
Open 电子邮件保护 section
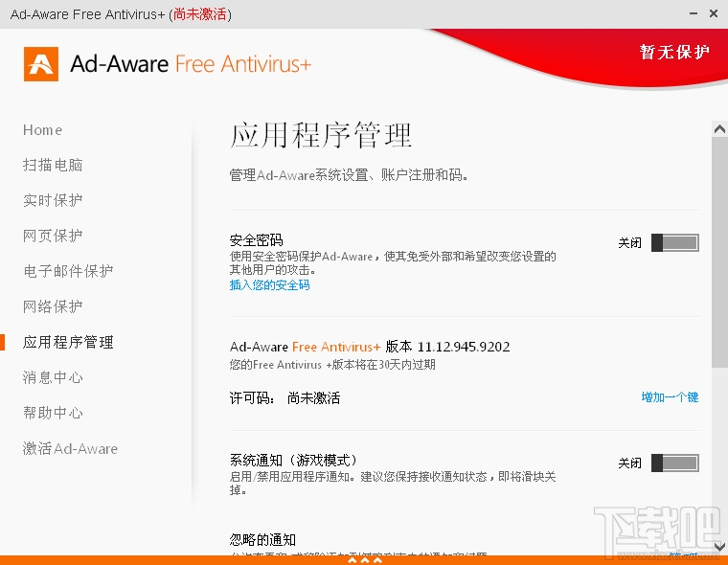click(x=68, y=271)
